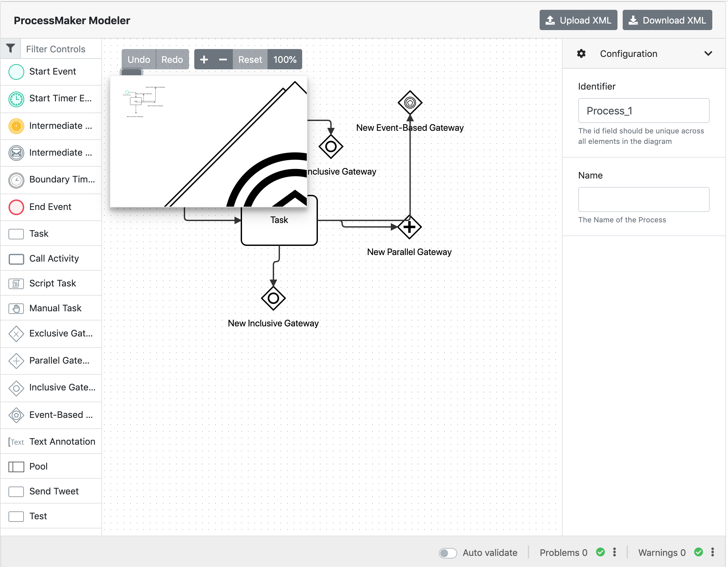Viewport: 728px width, 567px height.
Task: Choose the Script Task control
Action: point(52,283)
